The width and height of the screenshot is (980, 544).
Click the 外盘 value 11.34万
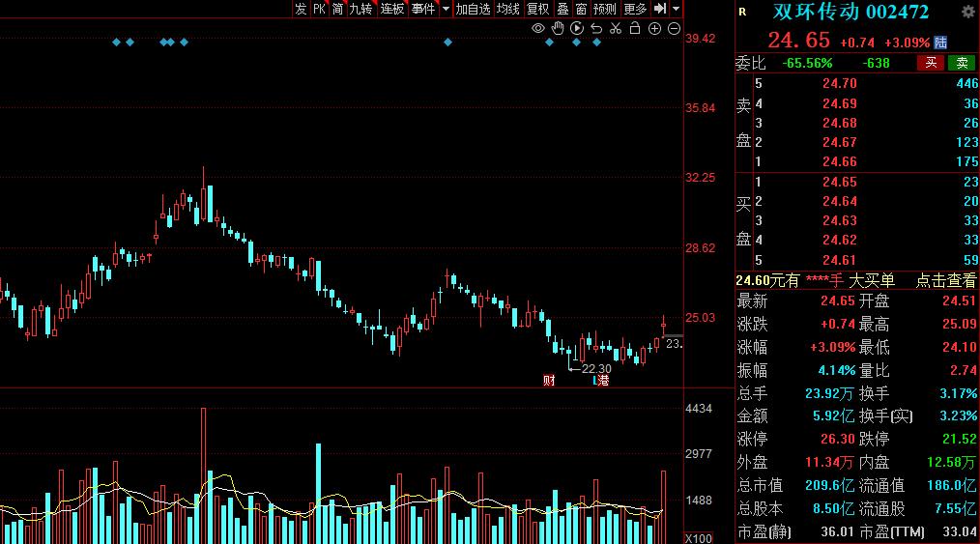(829, 462)
